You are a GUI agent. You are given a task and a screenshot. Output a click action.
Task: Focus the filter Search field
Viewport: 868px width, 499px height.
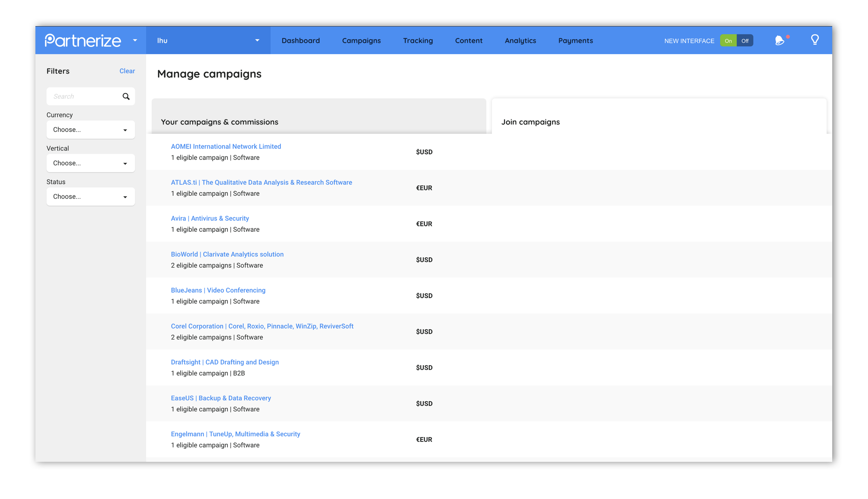tap(90, 96)
